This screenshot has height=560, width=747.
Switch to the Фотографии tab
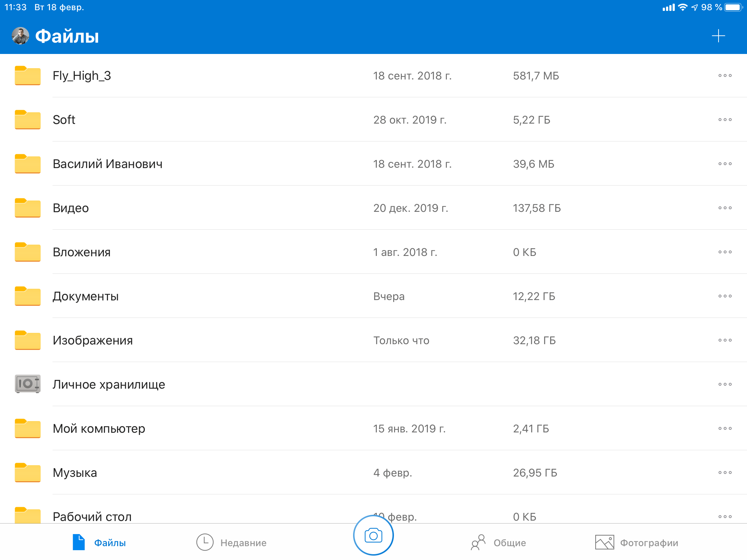tap(636, 542)
